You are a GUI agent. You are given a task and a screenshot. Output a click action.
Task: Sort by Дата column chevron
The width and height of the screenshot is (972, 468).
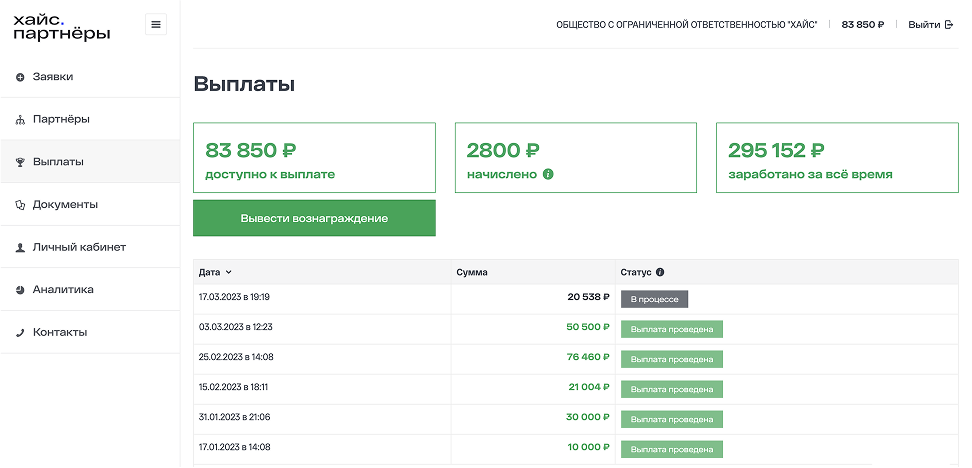tap(229, 272)
